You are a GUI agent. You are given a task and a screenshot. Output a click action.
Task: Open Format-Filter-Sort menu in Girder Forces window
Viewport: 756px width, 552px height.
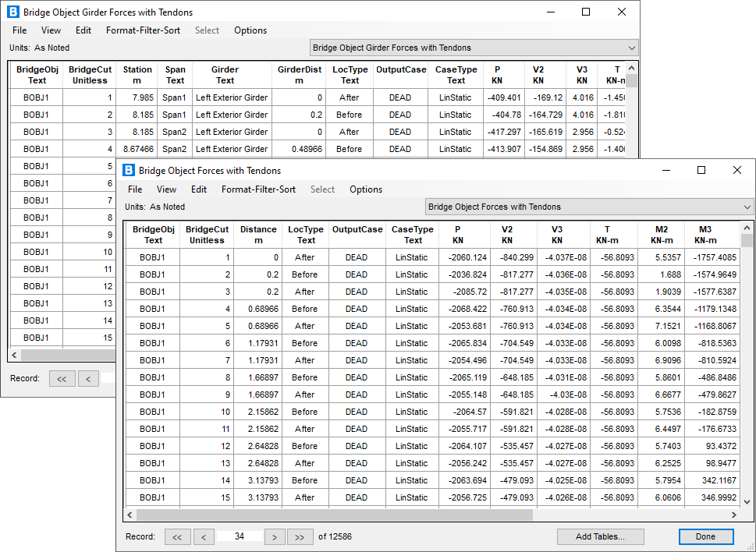pos(144,30)
